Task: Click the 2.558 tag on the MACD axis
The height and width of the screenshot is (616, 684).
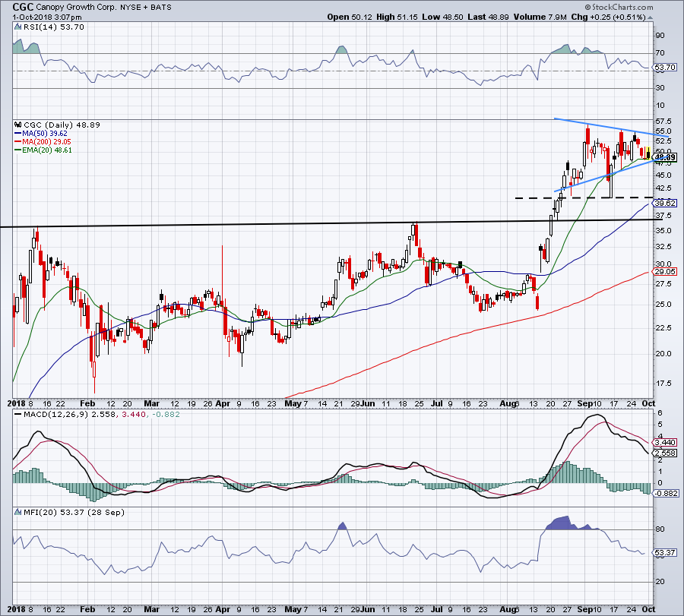Action: [665, 453]
